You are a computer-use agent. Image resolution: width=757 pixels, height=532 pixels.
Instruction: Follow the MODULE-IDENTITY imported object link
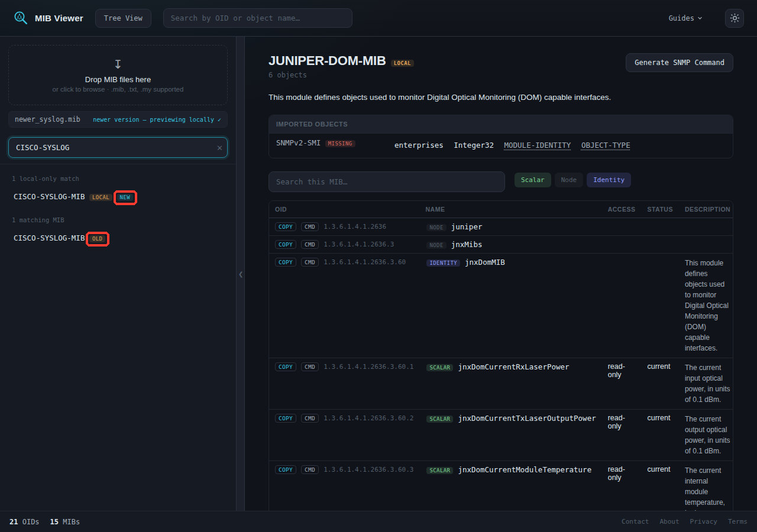[x=537, y=145]
